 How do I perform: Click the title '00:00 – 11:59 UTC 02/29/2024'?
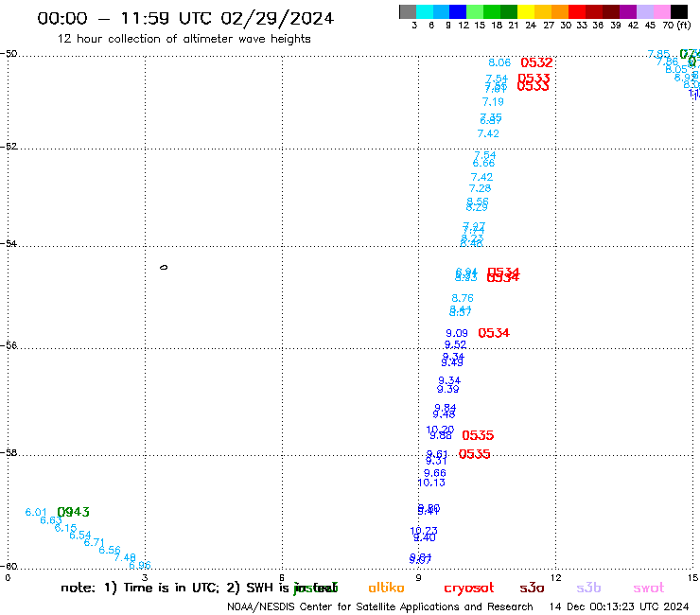185,18
